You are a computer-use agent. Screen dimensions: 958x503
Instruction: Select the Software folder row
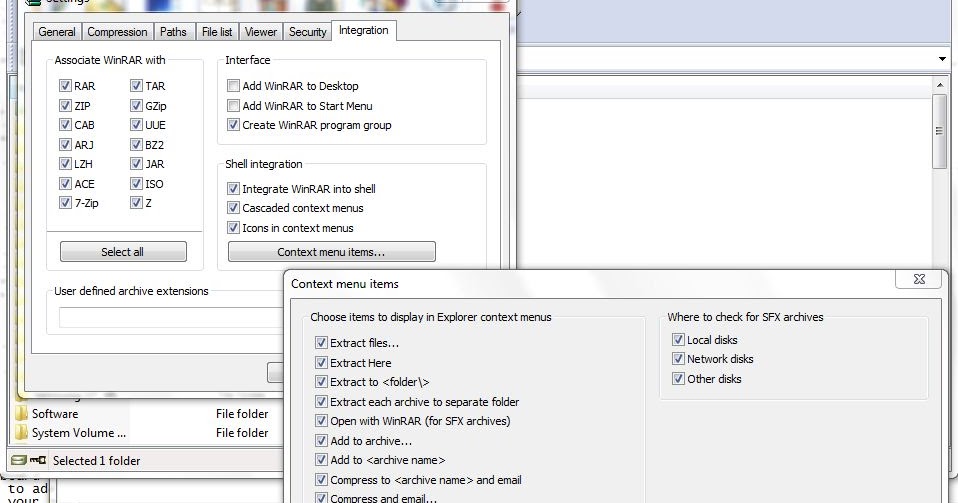pyautogui.click(x=147, y=414)
